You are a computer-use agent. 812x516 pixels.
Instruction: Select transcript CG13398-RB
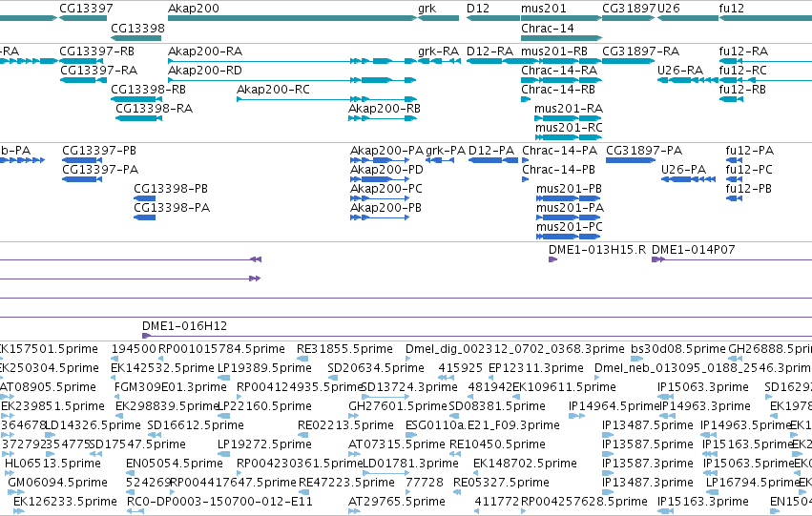(136, 99)
